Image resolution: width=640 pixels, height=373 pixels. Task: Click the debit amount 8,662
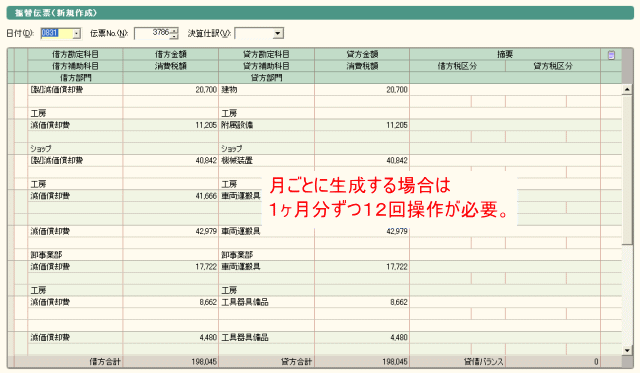(171, 302)
